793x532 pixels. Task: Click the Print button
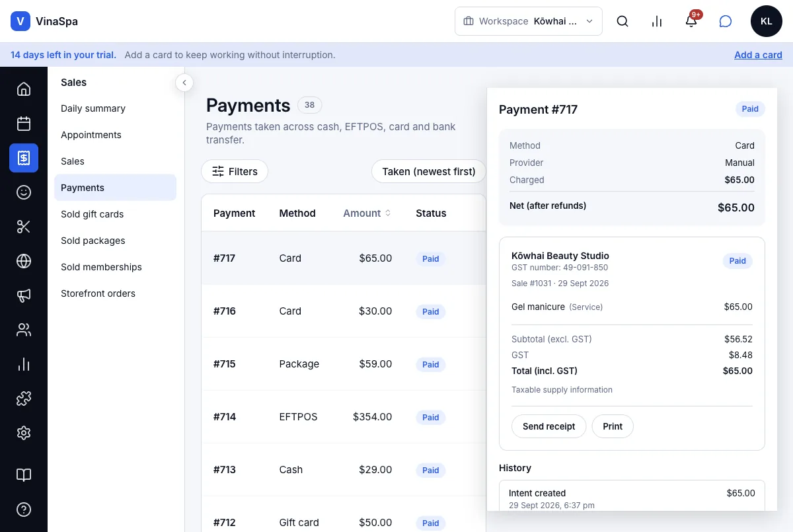point(613,426)
